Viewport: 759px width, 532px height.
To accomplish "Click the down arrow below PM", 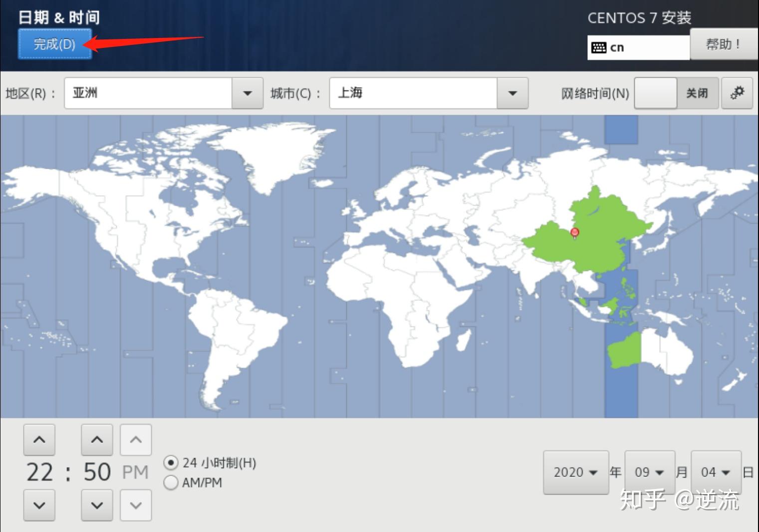I will 135,506.
